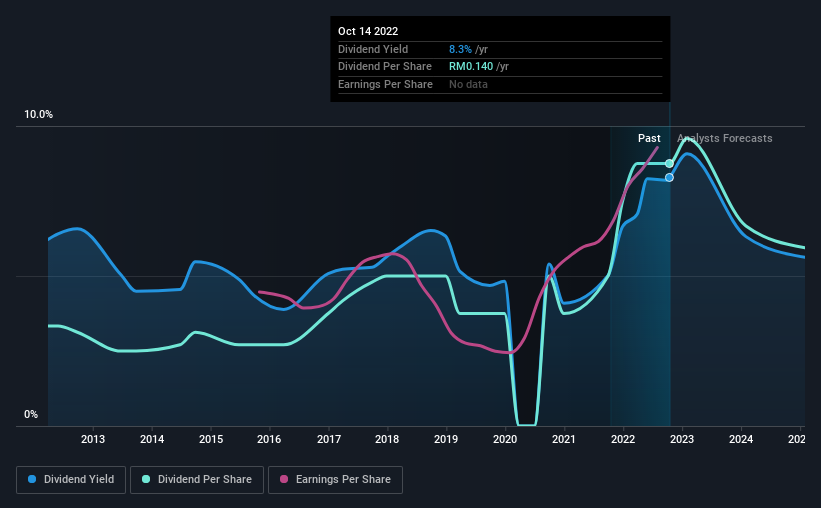Click the Oct 14 2022 tooltip date
Viewport: 821px width, 508px height.
pos(368,31)
